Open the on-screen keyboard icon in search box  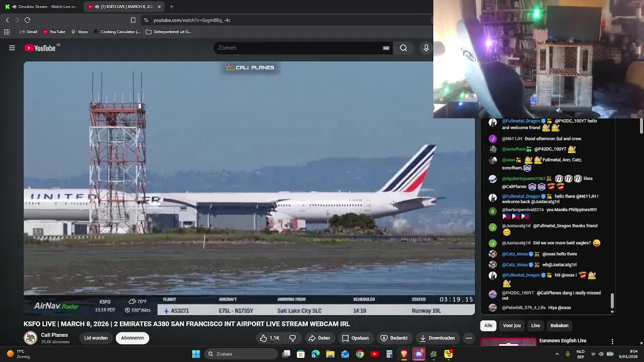point(386,48)
